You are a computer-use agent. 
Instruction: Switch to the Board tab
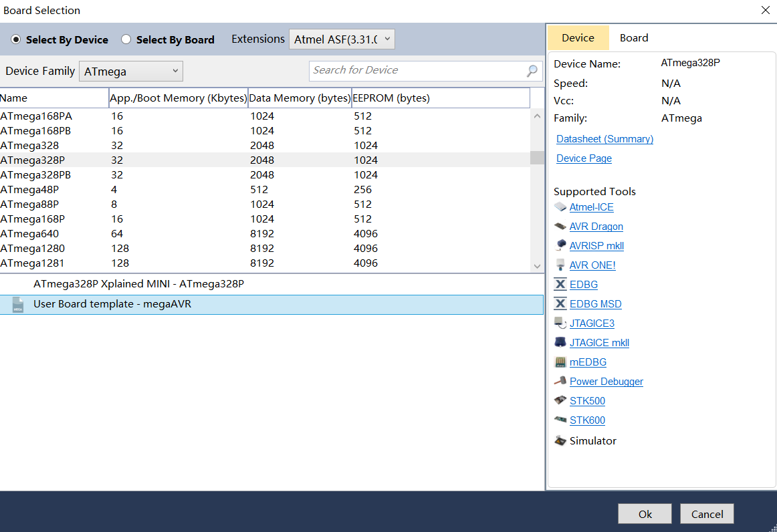point(634,37)
